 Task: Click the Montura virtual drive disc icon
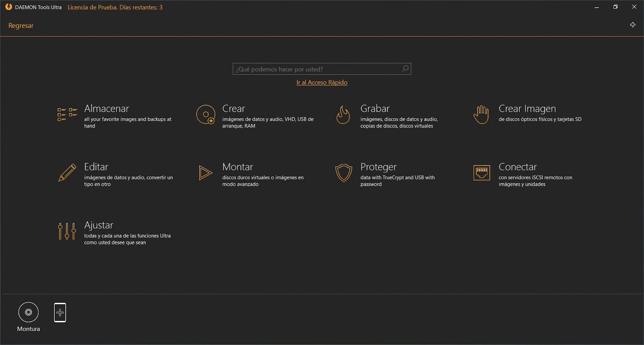(29, 312)
